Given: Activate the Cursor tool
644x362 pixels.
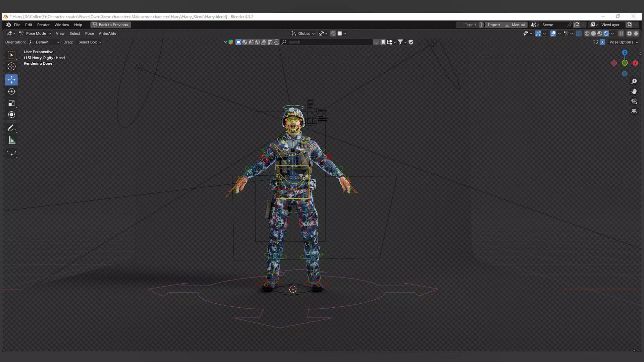Looking at the screenshot, I should pyautogui.click(x=11, y=66).
